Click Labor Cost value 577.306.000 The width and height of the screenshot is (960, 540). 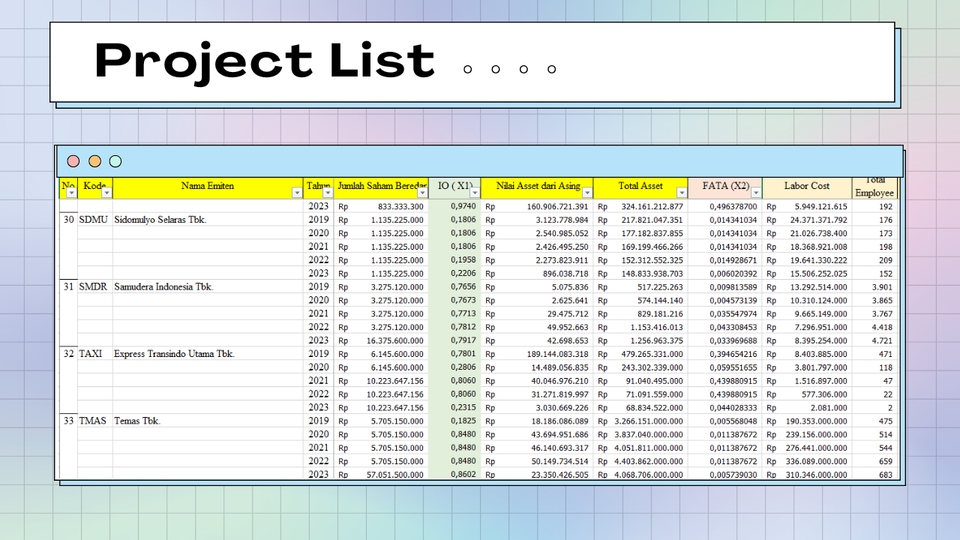(x=825, y=394)
